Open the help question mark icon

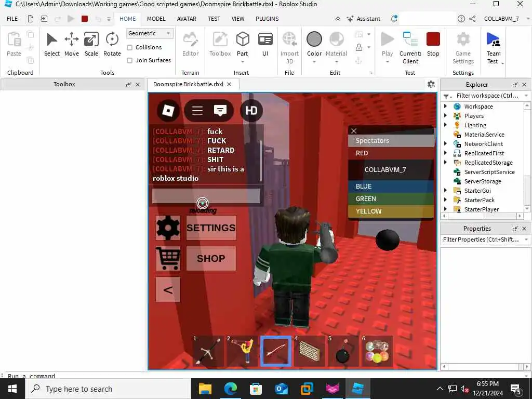pos(461,19)
